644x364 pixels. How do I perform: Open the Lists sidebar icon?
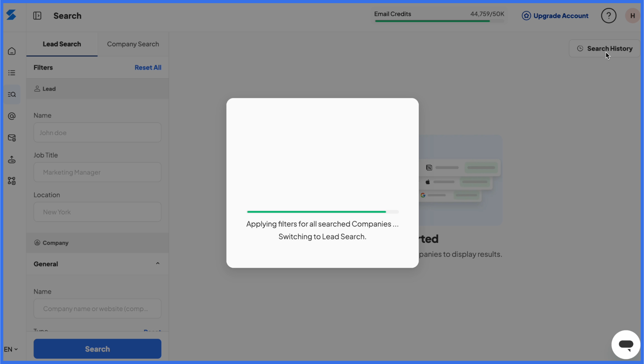[12, 73]
